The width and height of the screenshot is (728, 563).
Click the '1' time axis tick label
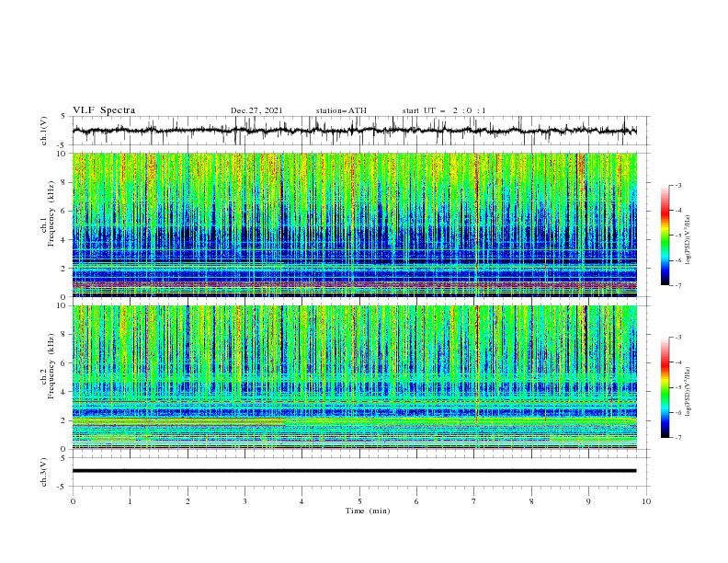tap(130, 501)
